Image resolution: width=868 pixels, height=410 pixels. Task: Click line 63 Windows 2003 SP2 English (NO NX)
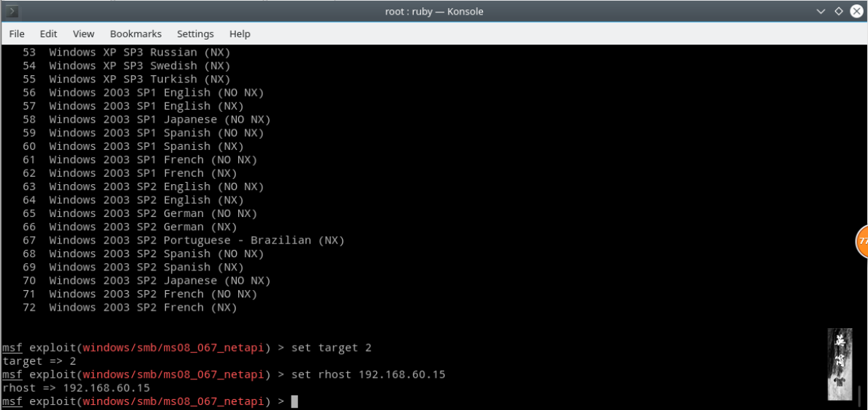[x=143, y=186]
